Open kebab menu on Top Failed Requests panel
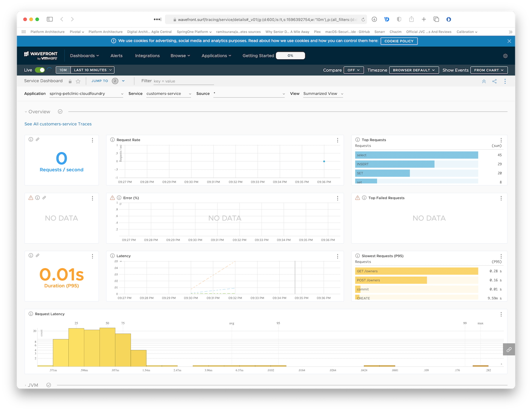532x411 pixels. pos(501,198)
